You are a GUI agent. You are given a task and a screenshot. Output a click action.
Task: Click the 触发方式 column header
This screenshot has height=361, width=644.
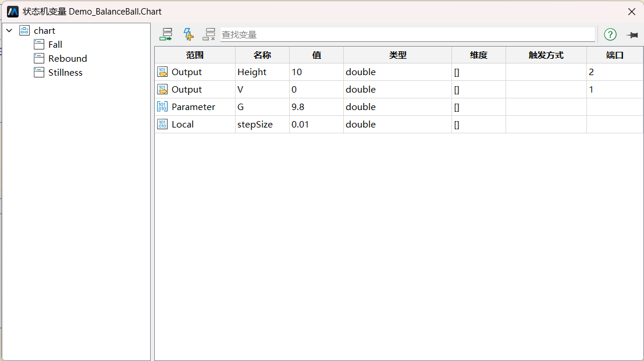(546, 55)
